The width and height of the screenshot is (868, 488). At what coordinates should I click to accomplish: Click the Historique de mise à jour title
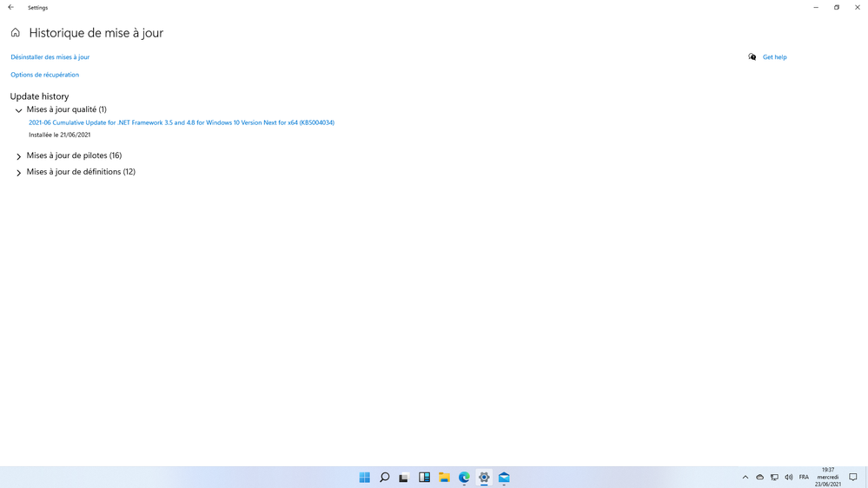click(96, 33)
